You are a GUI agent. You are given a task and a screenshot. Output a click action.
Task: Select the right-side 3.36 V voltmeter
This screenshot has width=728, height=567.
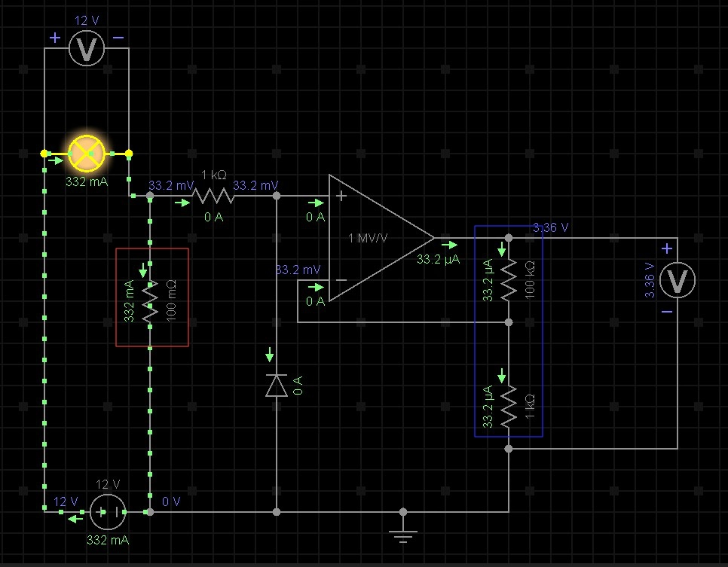(x=677, y=281)
